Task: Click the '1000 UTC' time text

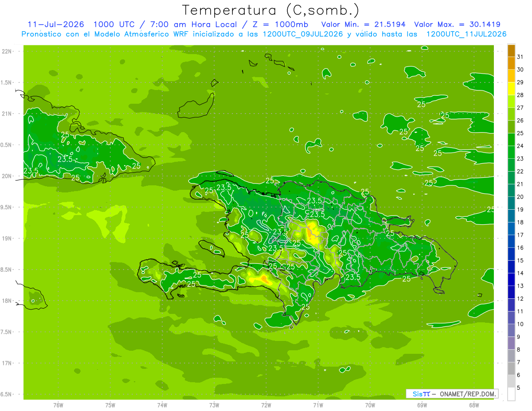Action: tap(114, 24)
